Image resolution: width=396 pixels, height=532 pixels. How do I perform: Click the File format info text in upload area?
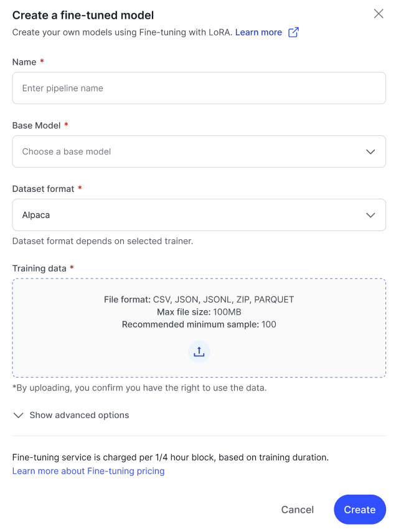(199, 300)
